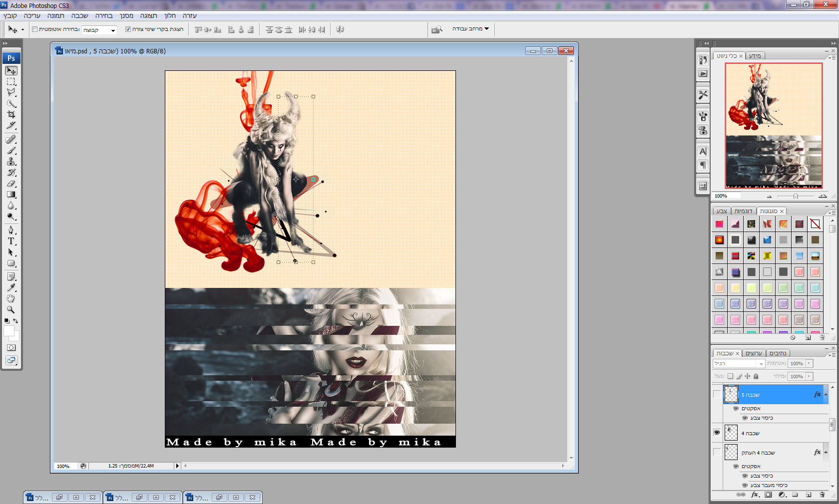Switch to the Channels (ערוצים) tab
The image size is (839, 504).
(754, 353)
